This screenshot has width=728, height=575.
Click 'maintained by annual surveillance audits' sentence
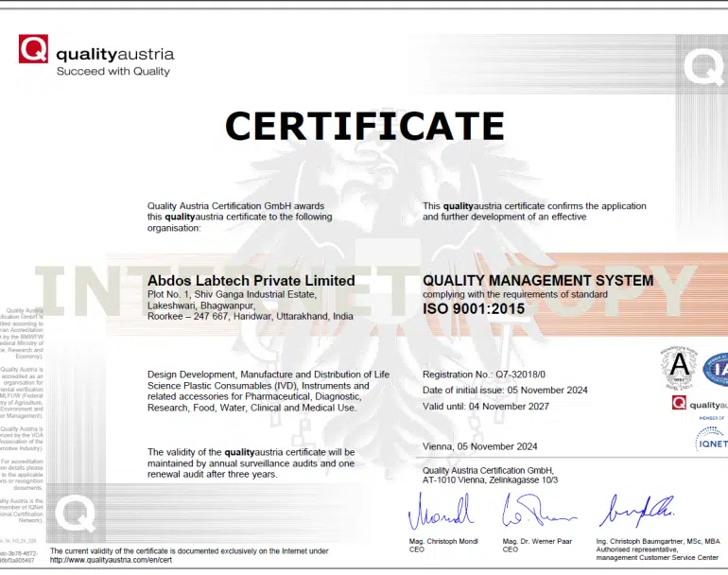pyautogui.click(x=251, y=463)
